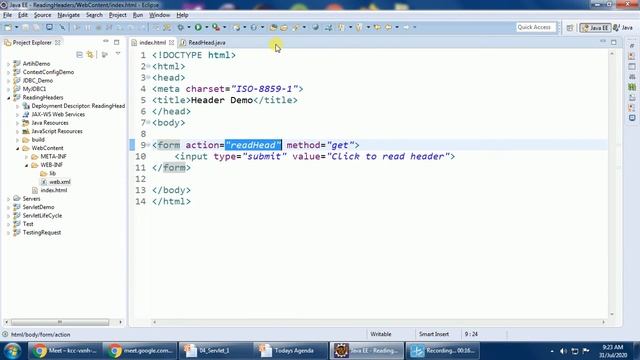Fold the form tag on line 9
Viewport: 640px width, 360px height.
[x=149, y=145]
